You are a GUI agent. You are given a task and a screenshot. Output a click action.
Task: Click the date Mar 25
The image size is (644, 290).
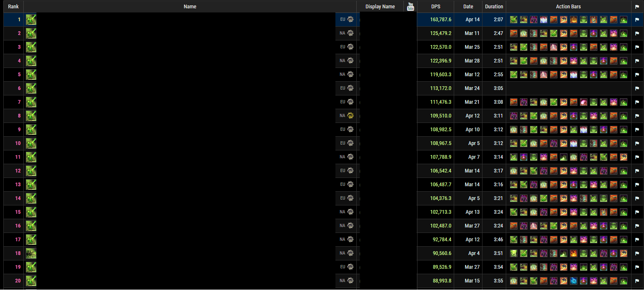pyautogui.click(x=472, y=47)
